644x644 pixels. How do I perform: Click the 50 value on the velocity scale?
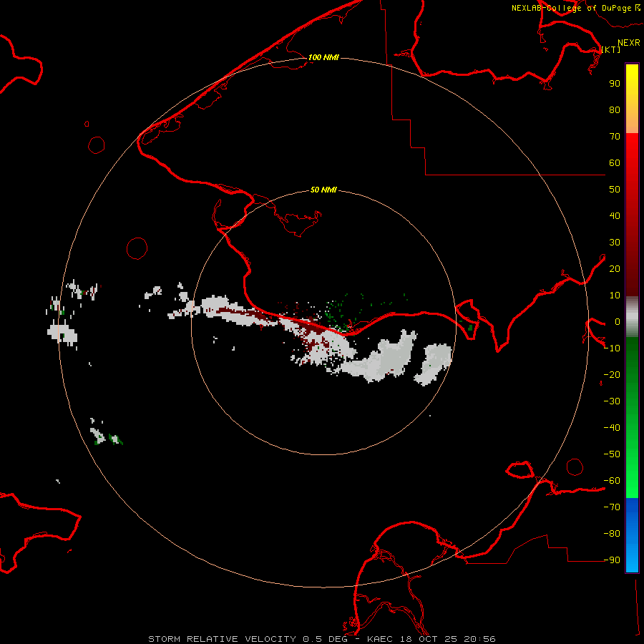[615, 190]
